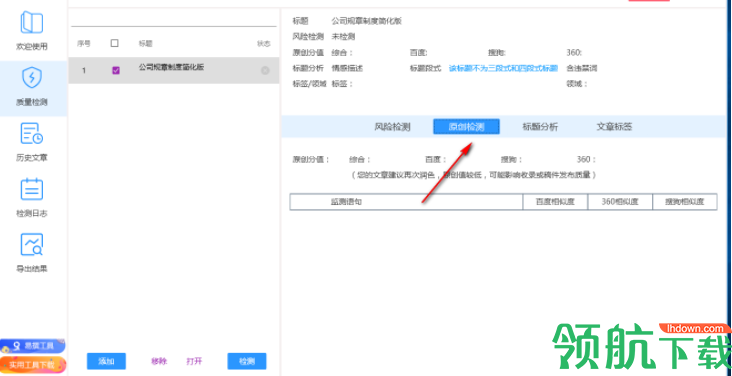The image size is (732, 376).
Task: Select the 公司规章制度简化版 list row
Action: coord(174,71)
